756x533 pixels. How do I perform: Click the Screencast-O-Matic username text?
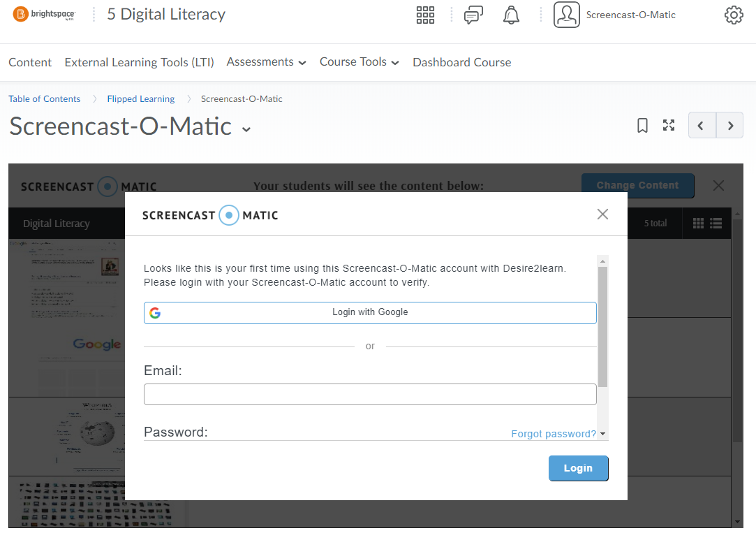click(630, 15)
